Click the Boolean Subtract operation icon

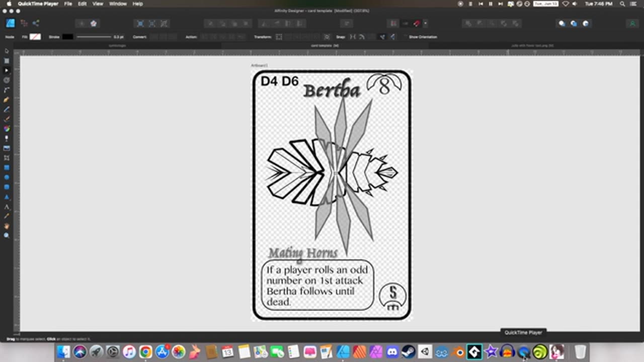click(x=480, y=23)
